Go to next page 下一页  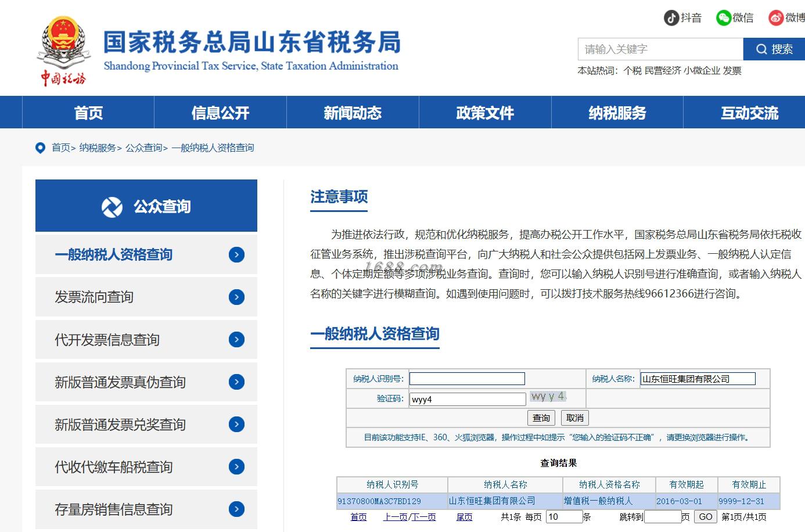[x=424, y=516]
